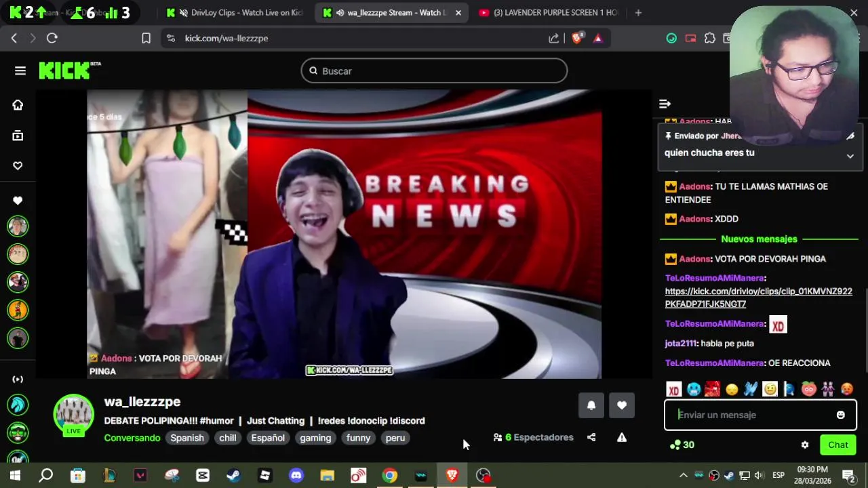Bookmark this page
Viewport: 868px width, 488px height.
point(146,38)
